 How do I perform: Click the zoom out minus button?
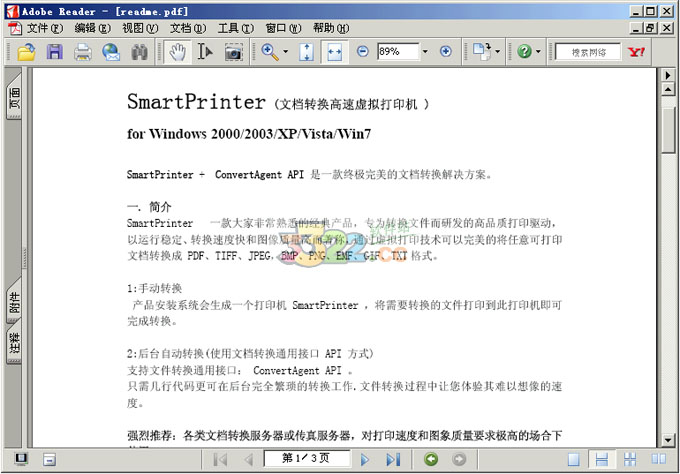pyautogui.click(x=363, y=52)
